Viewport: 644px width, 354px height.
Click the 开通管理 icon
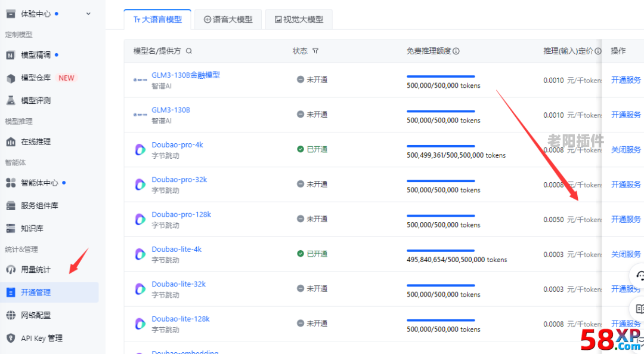[x=11, y=293]
